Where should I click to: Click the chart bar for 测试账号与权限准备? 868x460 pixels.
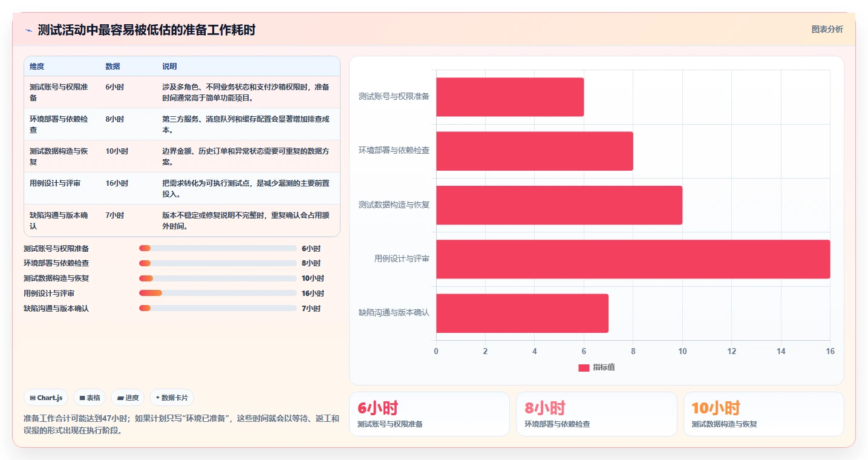[510, 97]
